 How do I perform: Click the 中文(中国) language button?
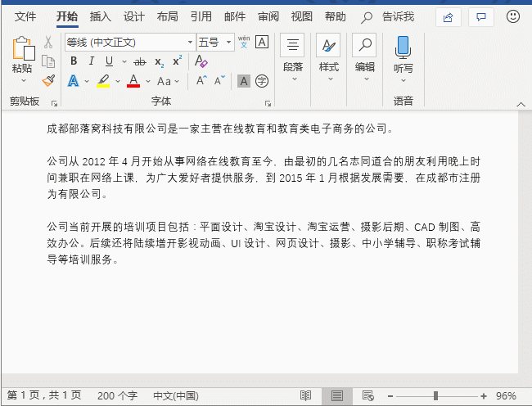pyautogui.click(x=175, y=395)
